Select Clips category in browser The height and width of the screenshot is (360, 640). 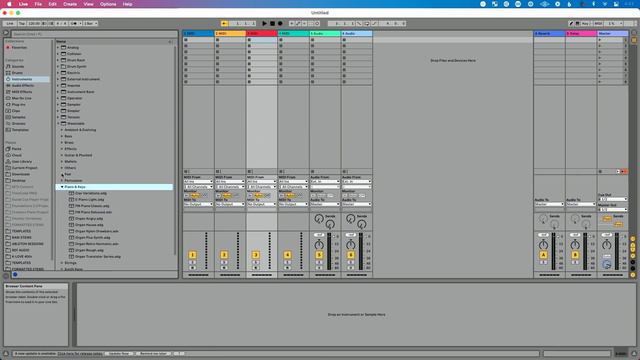pos(16,111)
